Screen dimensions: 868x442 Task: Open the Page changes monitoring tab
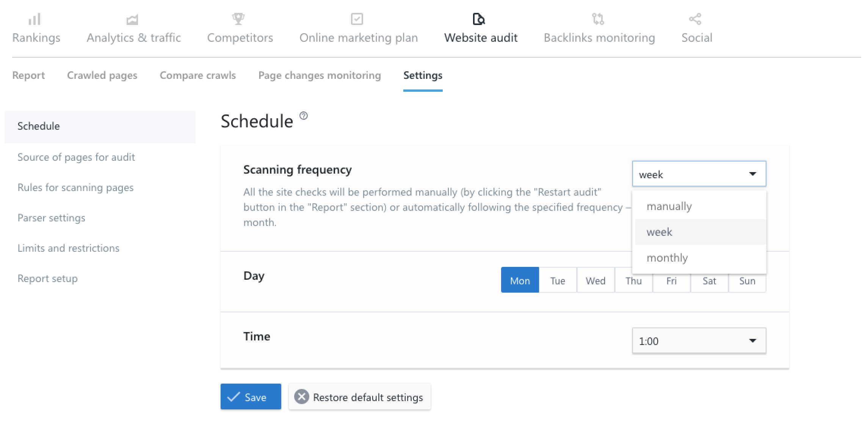tap(320, 75)
